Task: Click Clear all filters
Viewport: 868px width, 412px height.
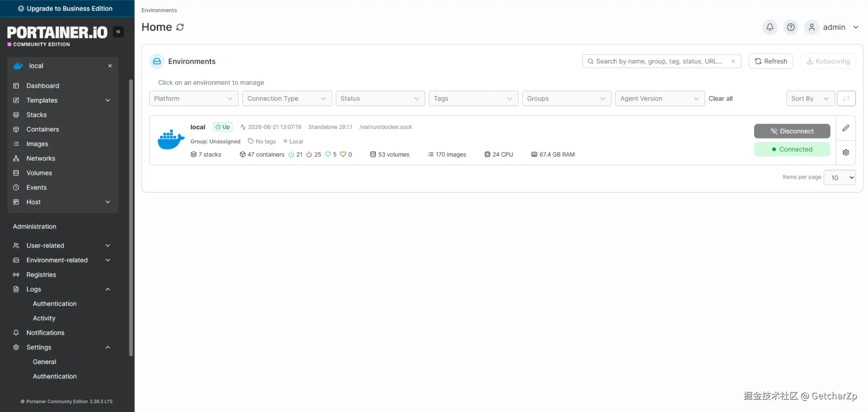Action: [721, 98]
